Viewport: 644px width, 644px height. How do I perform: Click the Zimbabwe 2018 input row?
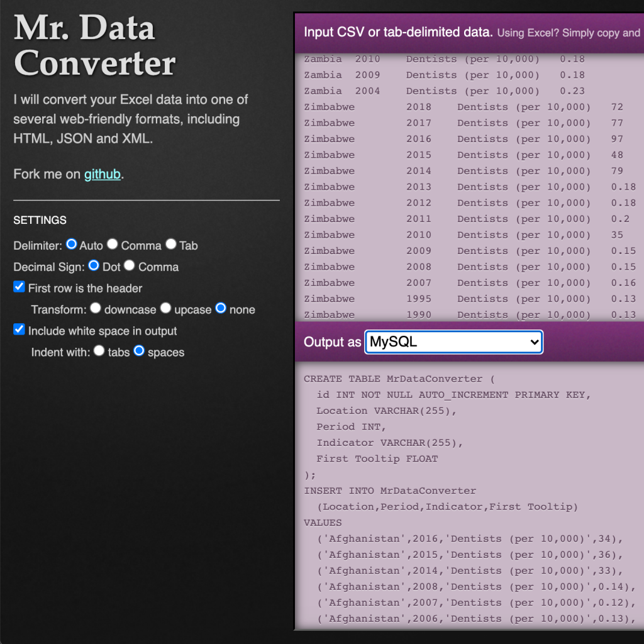tap(464, 108)
